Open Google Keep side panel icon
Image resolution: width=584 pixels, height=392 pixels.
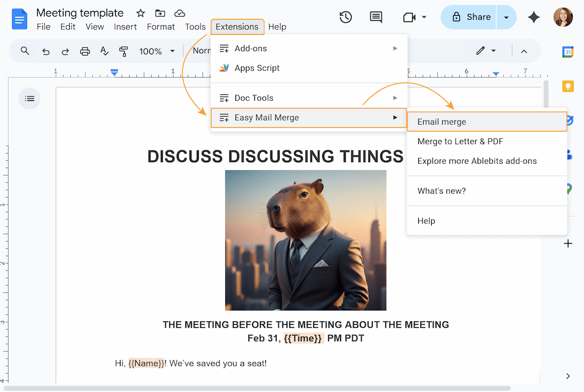568,86
